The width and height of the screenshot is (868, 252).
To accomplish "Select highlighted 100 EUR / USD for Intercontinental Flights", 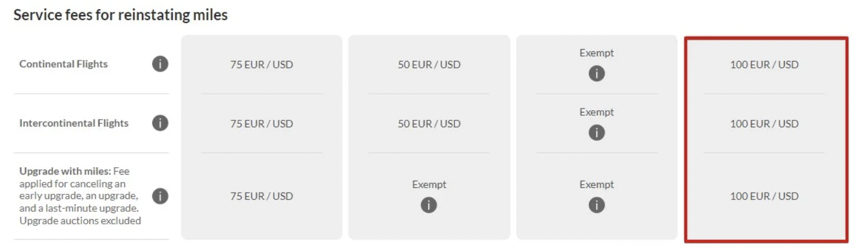I will (x=764, y=124).
